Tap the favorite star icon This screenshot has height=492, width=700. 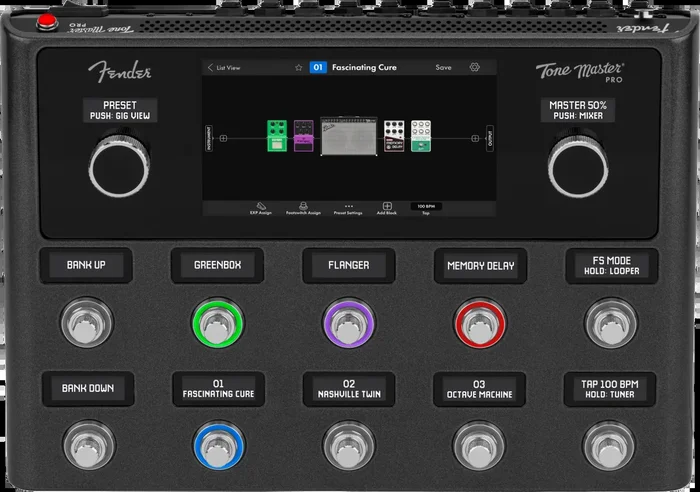(299, 67)
